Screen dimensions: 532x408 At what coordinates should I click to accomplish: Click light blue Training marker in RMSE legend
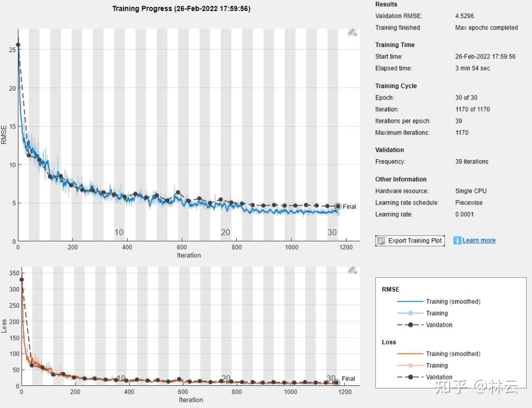coord(410,313)
